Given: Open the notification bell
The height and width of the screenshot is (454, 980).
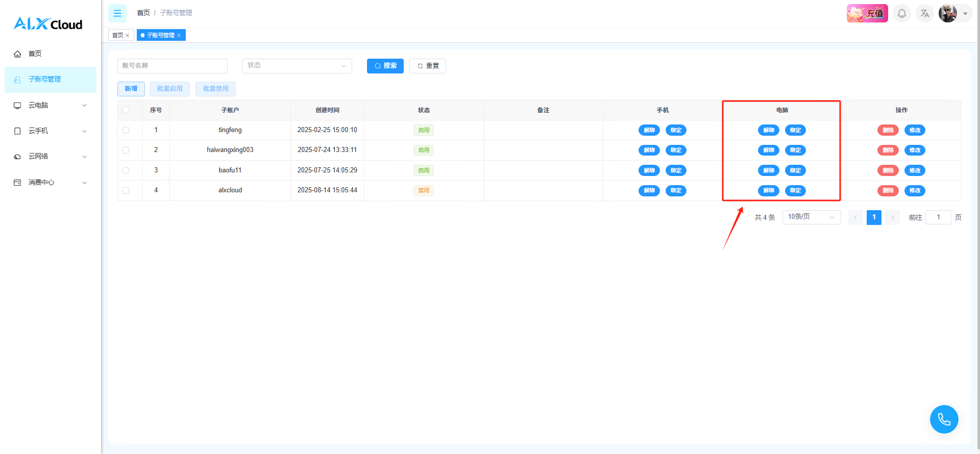Looking at the screenshot, I should (x=902, y=13).
